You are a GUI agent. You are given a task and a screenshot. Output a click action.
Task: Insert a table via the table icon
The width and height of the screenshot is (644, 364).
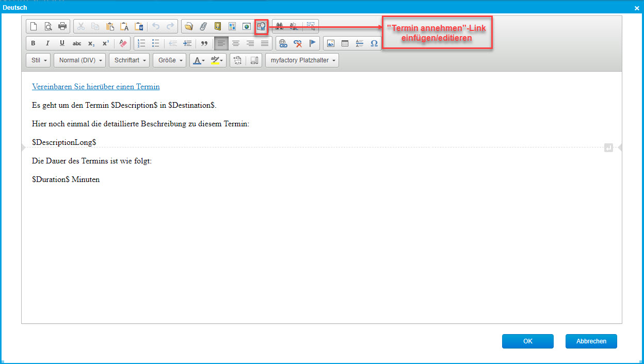tap(345, 43)
